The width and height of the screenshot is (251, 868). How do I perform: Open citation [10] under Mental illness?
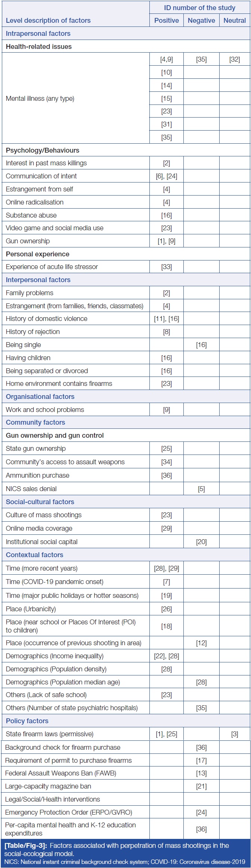coord(167,72)
